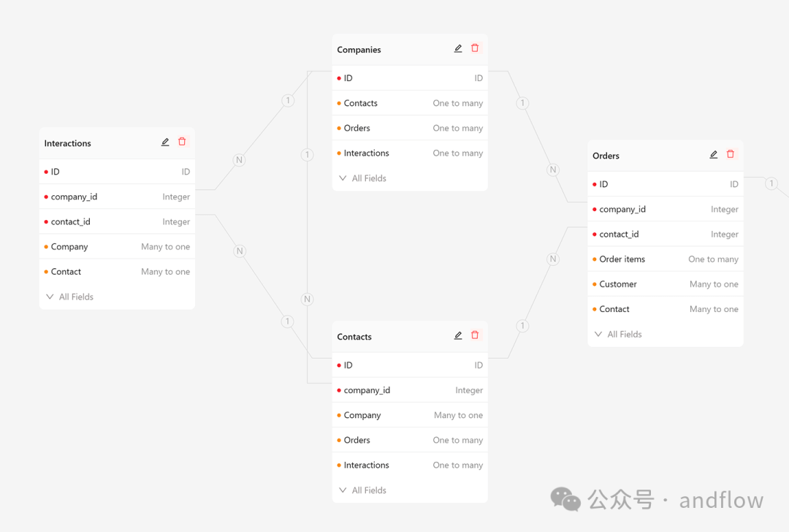Show All Fields in the Interactions table
This screenshot has height=532, width=789.
[x=71, y=297]
